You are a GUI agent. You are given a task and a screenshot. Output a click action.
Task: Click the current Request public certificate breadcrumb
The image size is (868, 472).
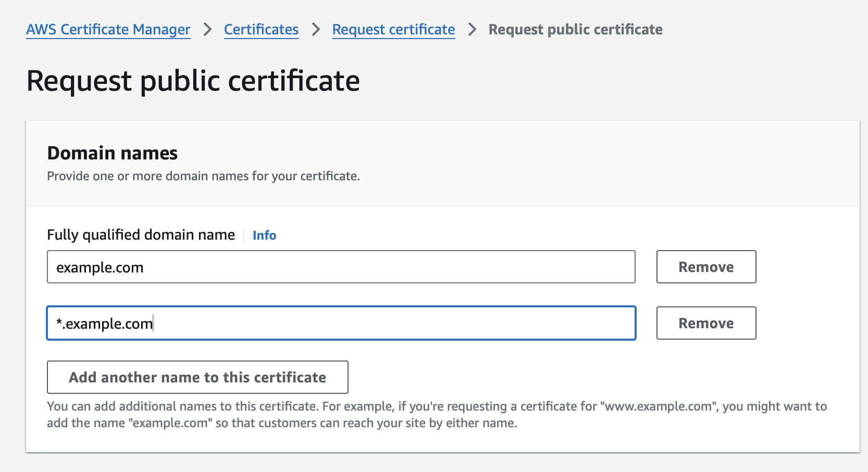coord(575,30)
